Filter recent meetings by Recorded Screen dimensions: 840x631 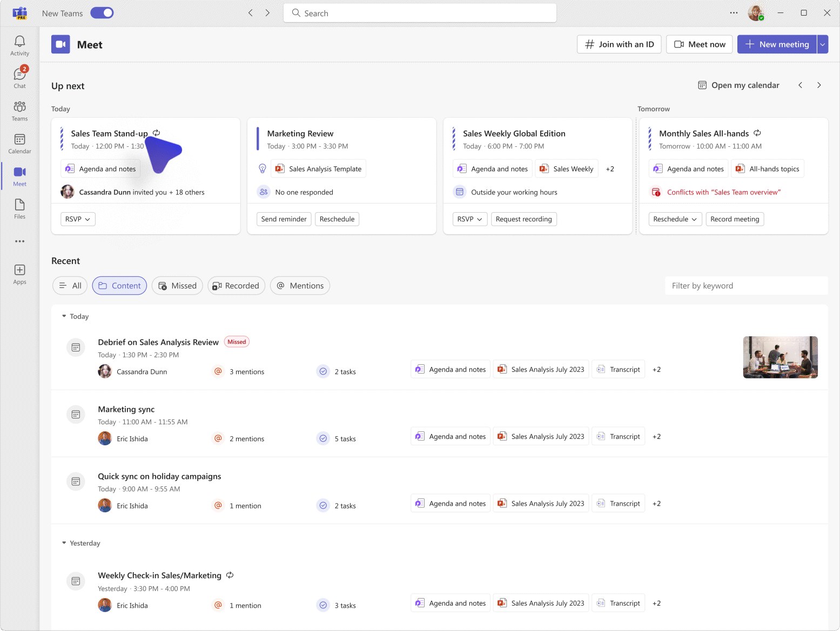[236, 286]
